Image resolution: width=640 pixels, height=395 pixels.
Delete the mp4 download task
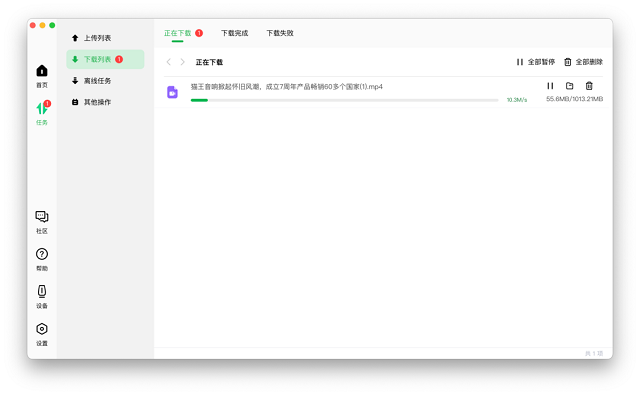pos(589,86)
